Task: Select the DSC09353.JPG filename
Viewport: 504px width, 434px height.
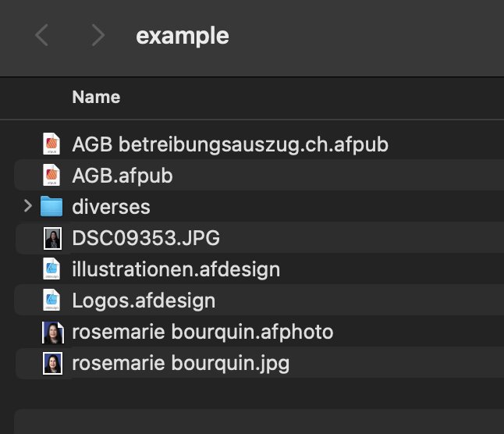Action: 146,238
